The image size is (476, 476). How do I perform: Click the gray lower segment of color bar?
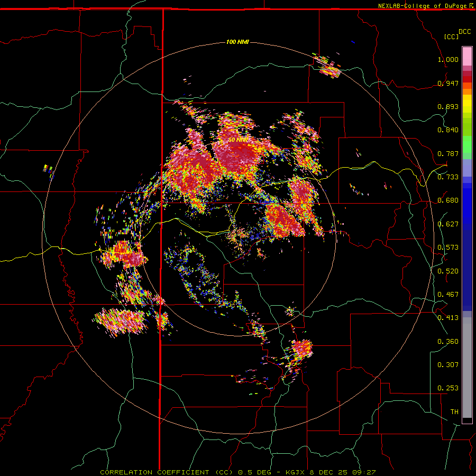[x=467, y=368]
